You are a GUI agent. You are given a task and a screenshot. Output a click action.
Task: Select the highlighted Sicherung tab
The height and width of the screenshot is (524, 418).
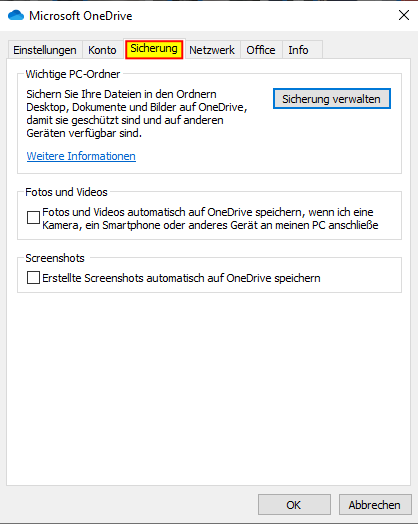click(x=154, y=49)
